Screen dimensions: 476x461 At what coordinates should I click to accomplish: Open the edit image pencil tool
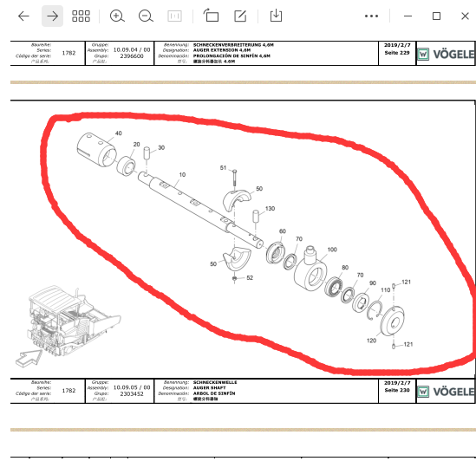point(240,16)
